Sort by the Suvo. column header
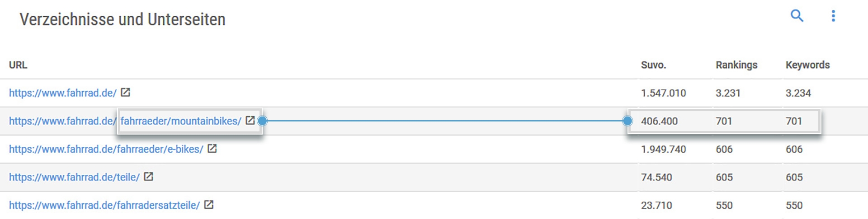Screen dimensions: 868x219 pyautogui.click(x=653, y=65)
